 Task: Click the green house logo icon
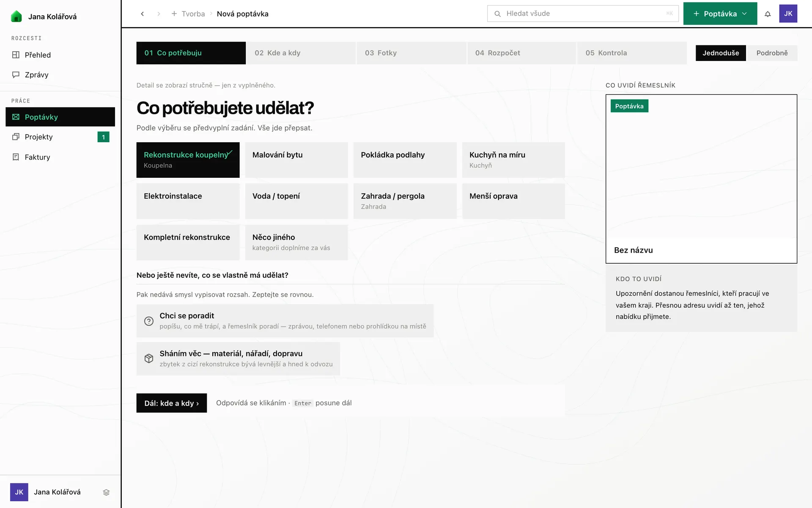click(x=16, y=17)
